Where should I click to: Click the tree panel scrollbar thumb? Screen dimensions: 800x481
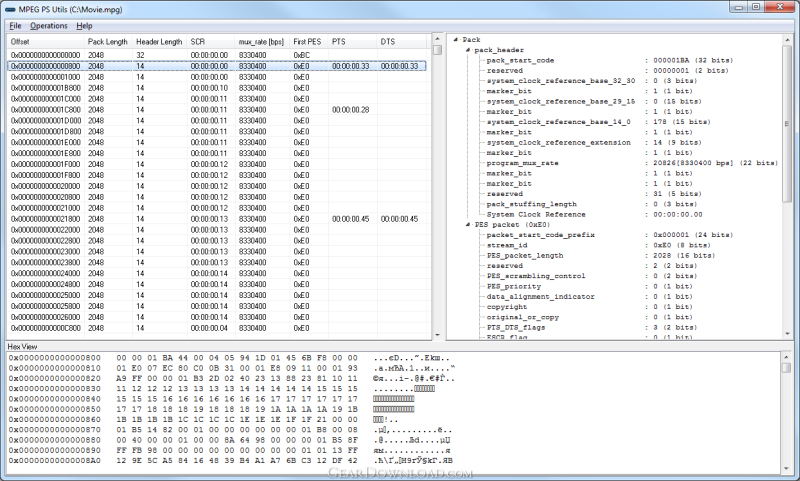coord(786,124)
